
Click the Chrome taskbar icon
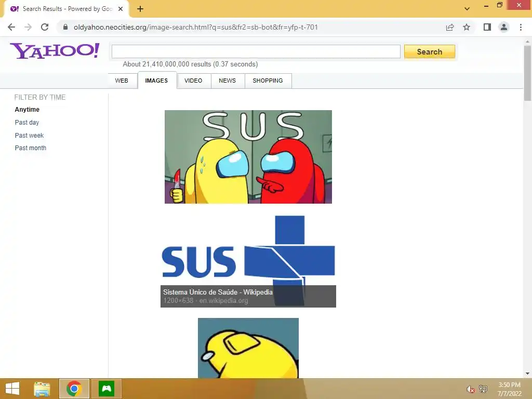click(74, 389)
